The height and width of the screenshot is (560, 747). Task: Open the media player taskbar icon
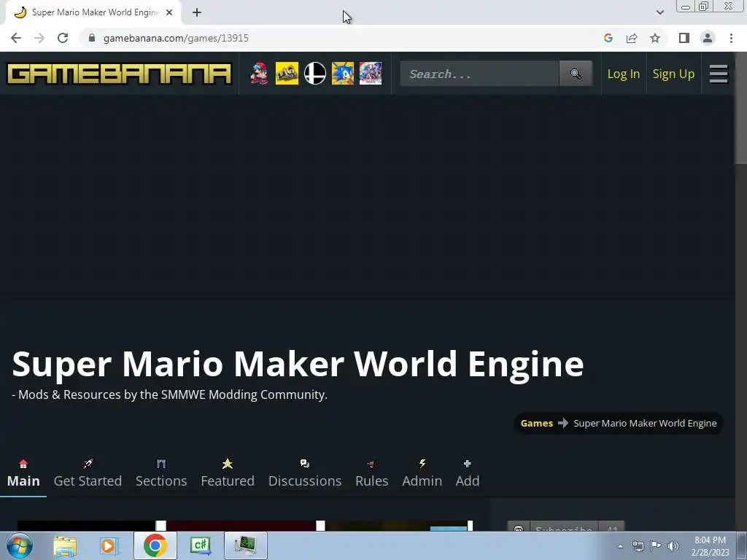[x=109, y=545]
